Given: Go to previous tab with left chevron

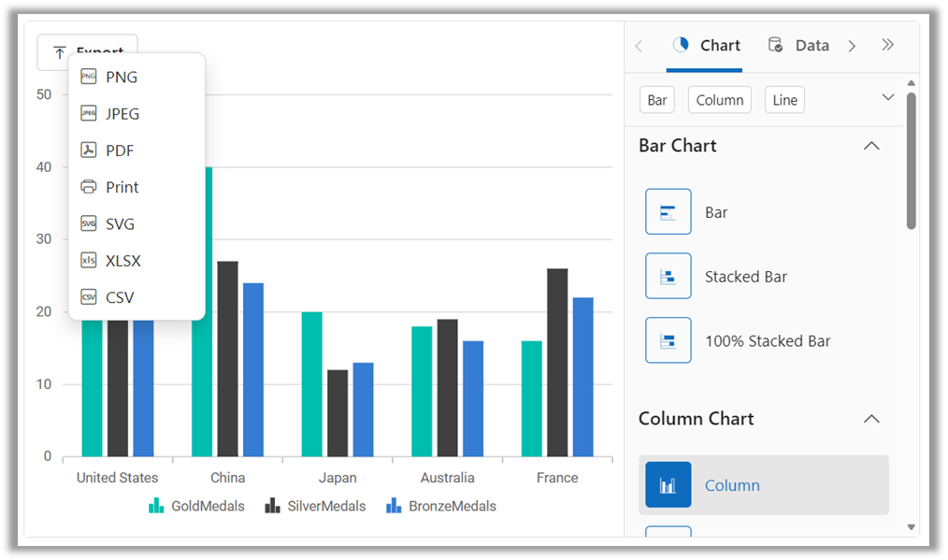Looking at the screenshot, I should coord(639,46).
